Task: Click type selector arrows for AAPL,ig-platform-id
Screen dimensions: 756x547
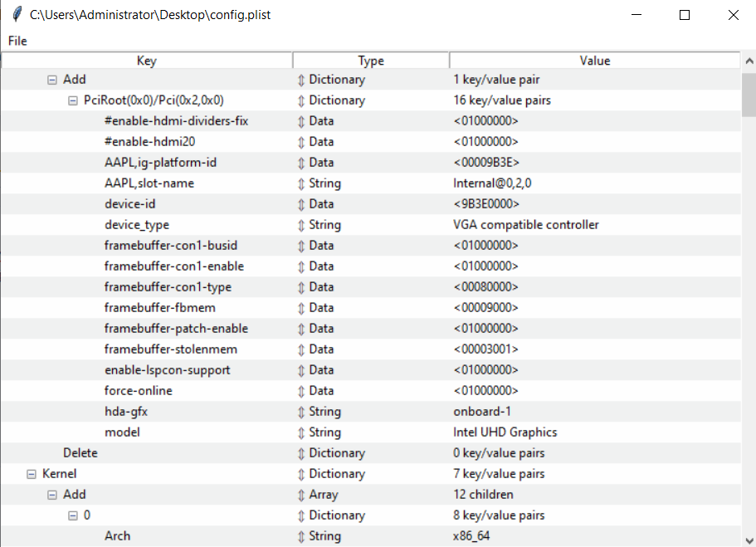Action: 301,163
